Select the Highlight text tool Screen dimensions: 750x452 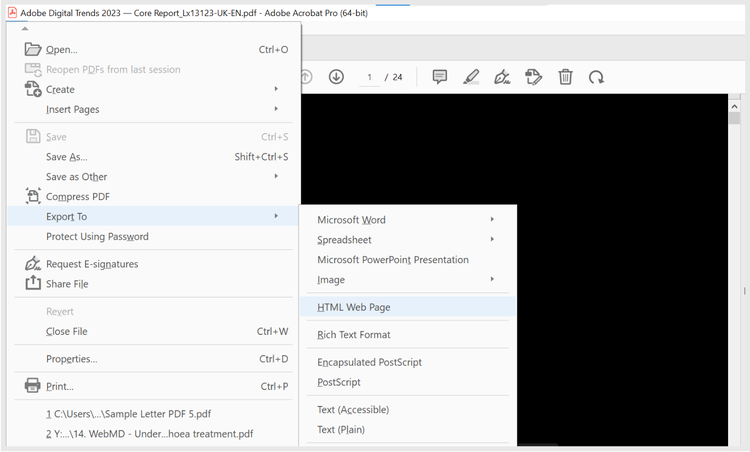click(471, 77)
